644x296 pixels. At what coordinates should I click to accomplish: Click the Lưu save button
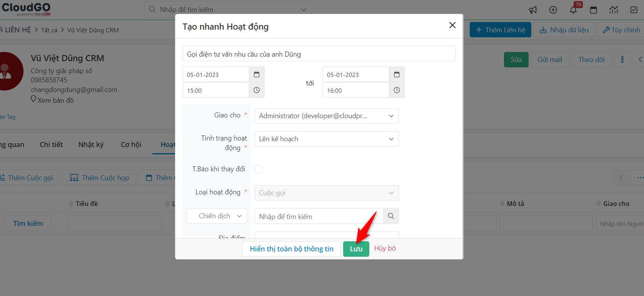tap(356, 249)
